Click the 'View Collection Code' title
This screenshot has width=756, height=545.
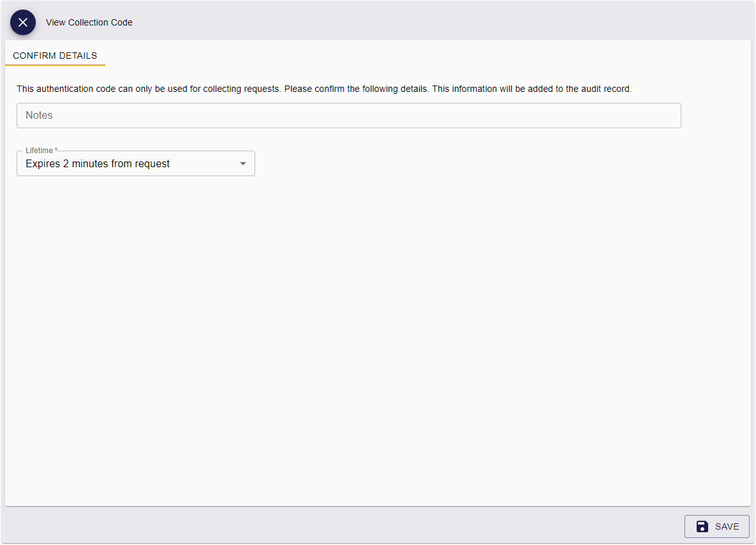89,22
